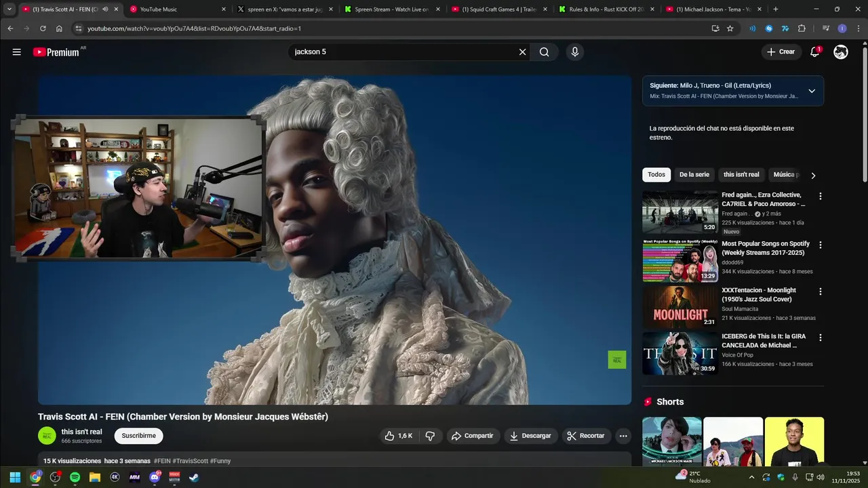This screenshot has width=868, height=488.
Task: Select the 'De la serie' filter chip
Action: [x=694, y=175]
